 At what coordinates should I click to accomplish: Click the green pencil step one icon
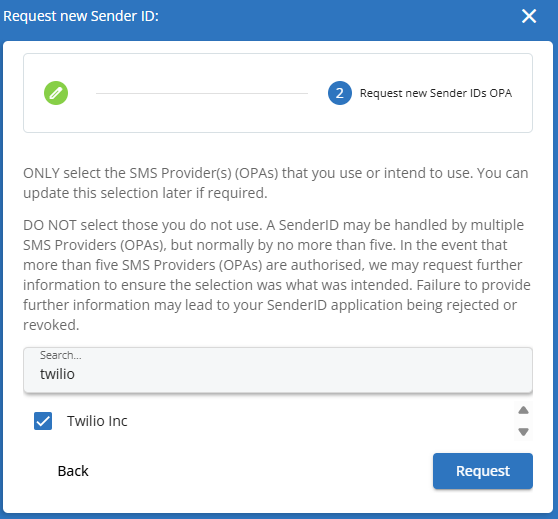56,93
